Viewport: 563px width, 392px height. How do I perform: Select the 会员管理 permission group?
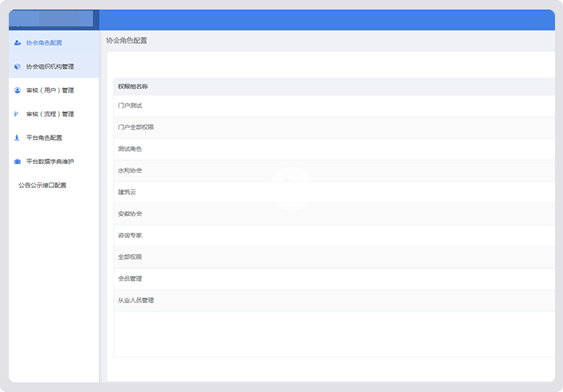click(130, 278)
